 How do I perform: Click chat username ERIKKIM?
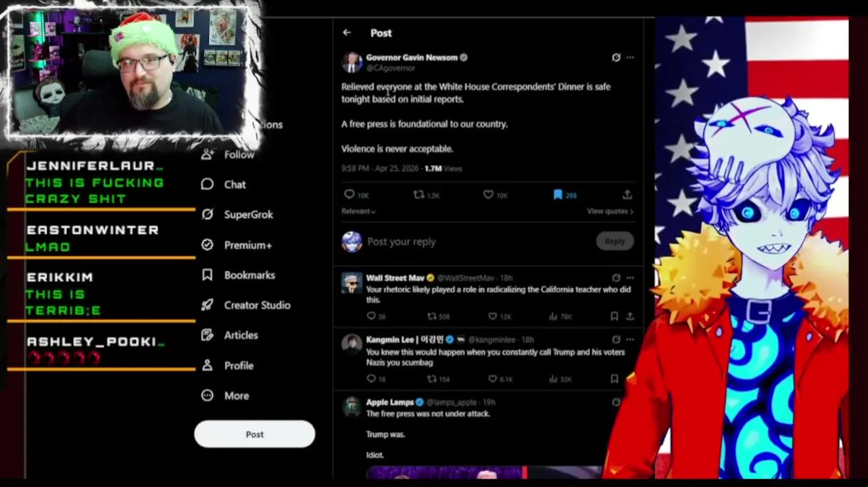coord(60,277)
